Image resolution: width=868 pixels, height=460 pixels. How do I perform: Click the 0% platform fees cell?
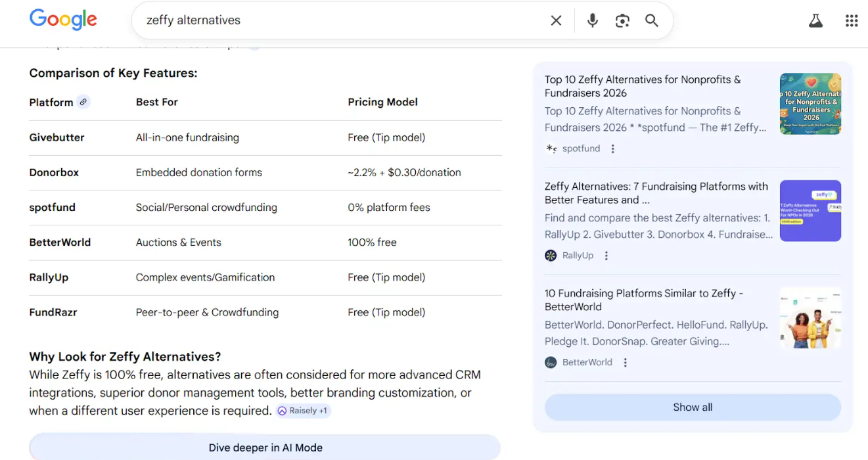pyautogui.click(x=389, y=207)
